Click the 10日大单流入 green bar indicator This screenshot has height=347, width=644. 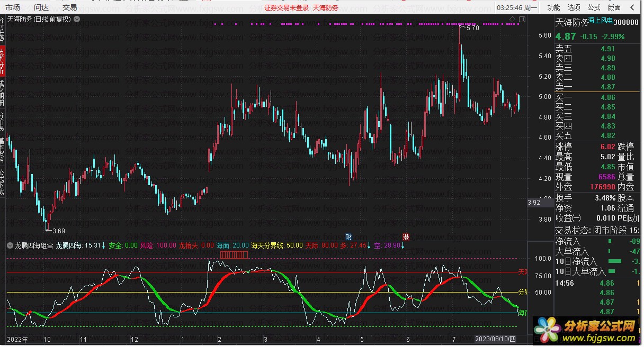tap(612, 271)
